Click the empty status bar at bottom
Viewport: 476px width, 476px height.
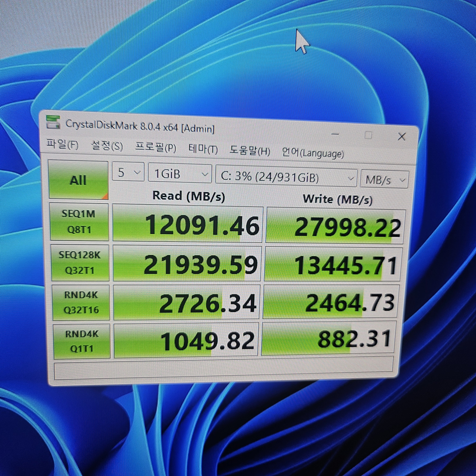click(224, 368)
